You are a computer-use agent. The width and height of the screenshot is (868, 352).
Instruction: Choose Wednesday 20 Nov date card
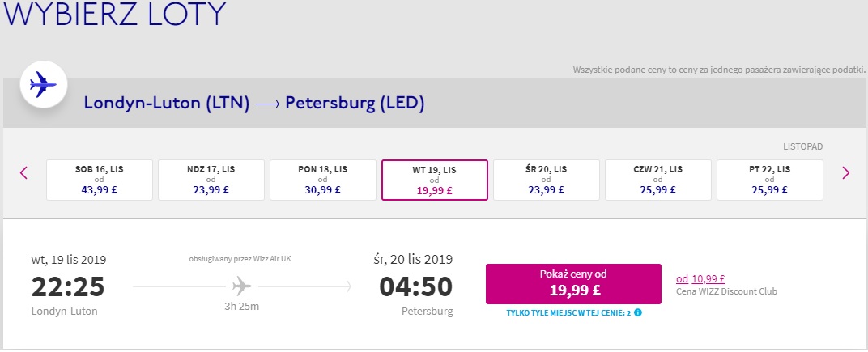[x=547, y=180]
